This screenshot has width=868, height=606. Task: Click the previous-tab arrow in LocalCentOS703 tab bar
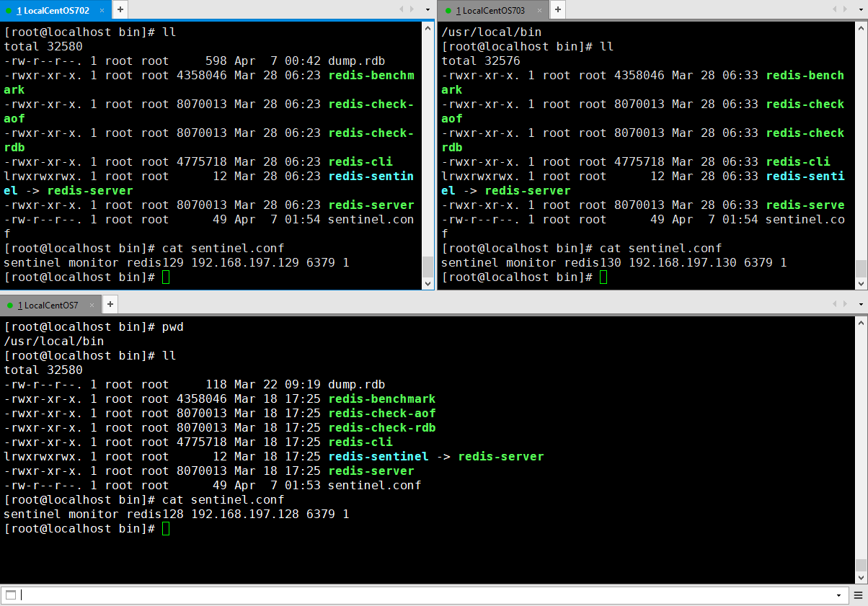pos(835,9)
